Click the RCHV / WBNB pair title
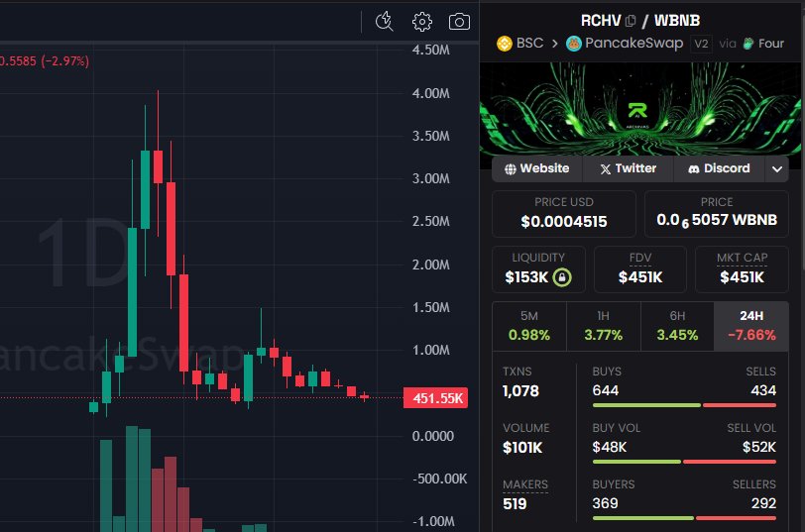Viewport: 805px width, 532px height. pyautogui.click(x=640, y=21)
